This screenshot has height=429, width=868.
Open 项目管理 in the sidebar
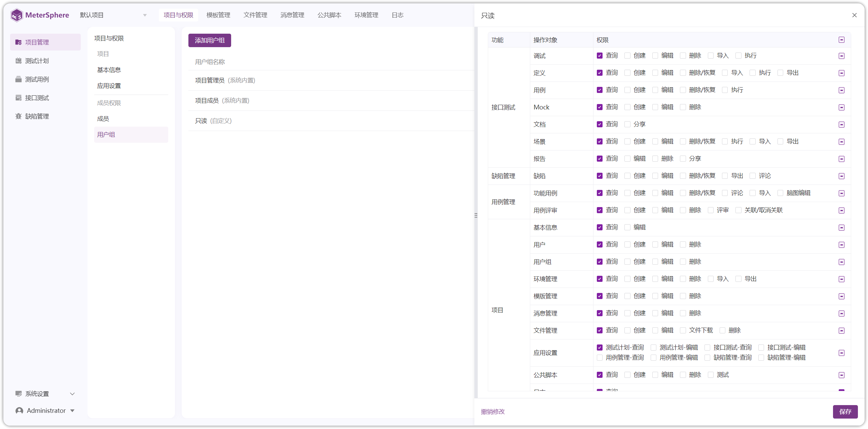pyautogui.click(x=45, y=42)
